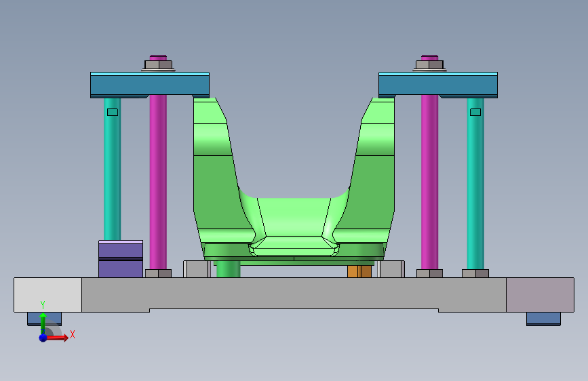Select the left blue clamp plate

click(x=150, y=85)
